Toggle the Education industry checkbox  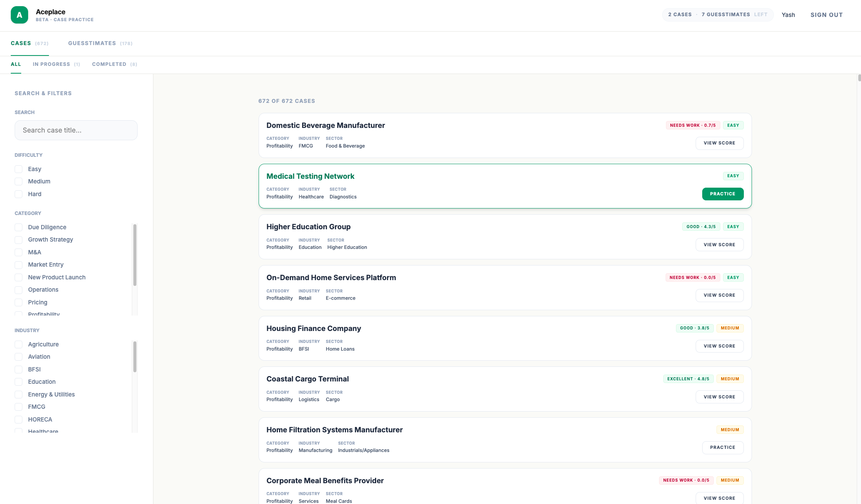pyautogui.click(x=18, y=382)
